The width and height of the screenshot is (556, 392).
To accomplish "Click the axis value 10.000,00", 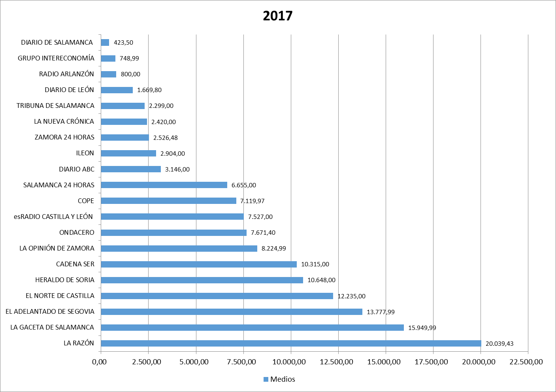I will tap(289, 362).
